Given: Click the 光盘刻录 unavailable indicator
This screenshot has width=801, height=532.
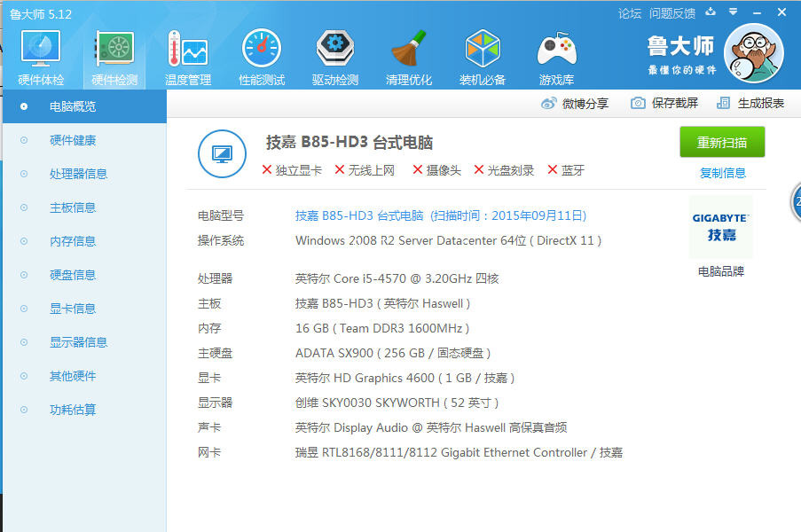Looking at the screenshot, I should (504, 170).
